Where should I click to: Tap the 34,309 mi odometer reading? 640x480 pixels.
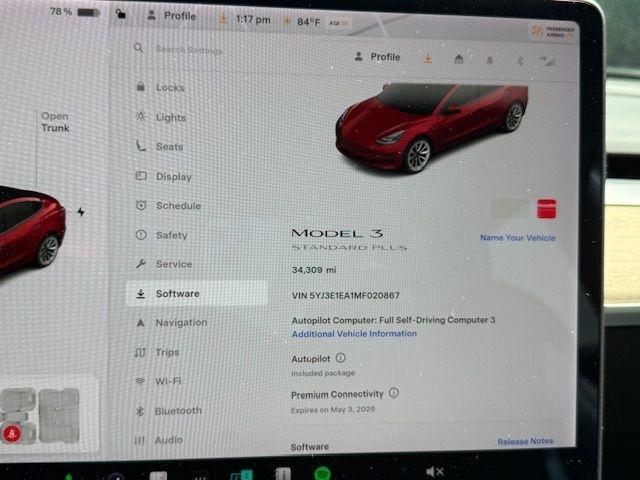(314, 270)
